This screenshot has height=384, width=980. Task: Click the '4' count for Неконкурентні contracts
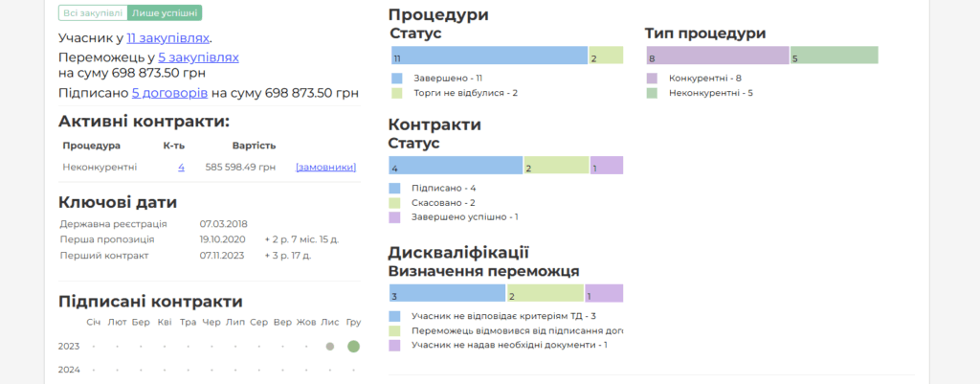pyautogui.click(x=181, y=167)
